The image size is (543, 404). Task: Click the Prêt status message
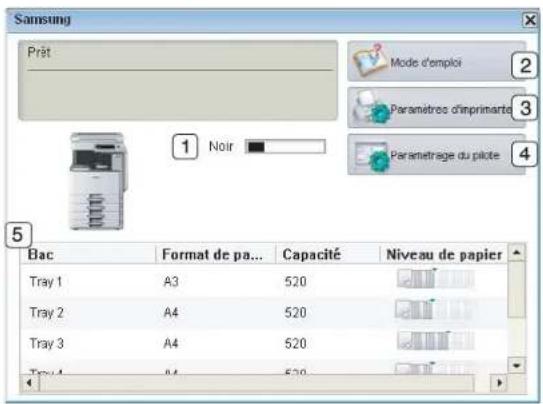pos(39,52)
